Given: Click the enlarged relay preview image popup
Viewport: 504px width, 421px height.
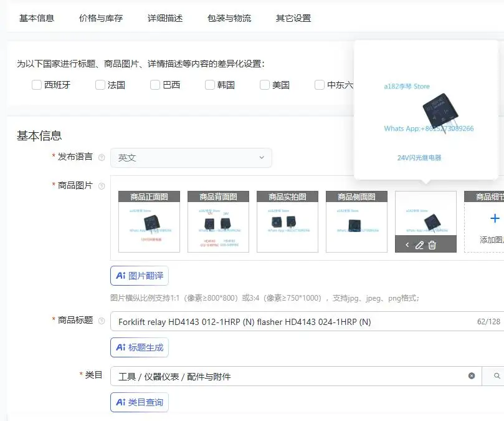Looking at the screenshot, I should coord(426,110).
